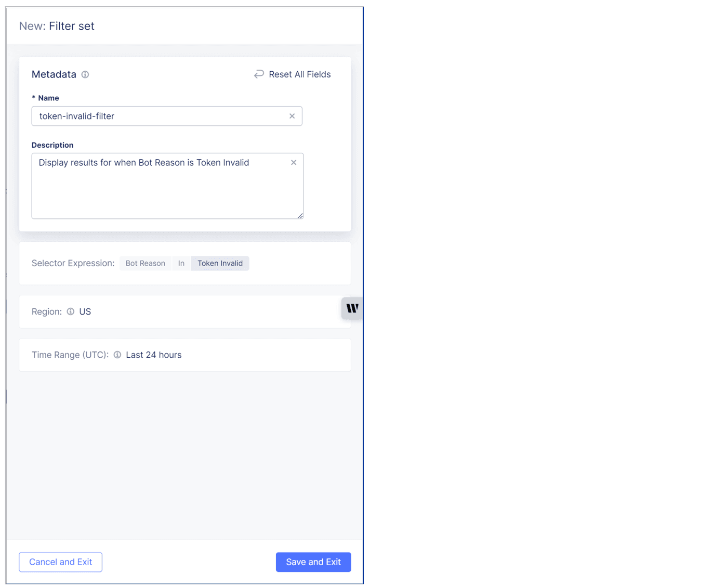Click the Reset All Fields link text
Screen dimensions: 713x588
point(300,74)
